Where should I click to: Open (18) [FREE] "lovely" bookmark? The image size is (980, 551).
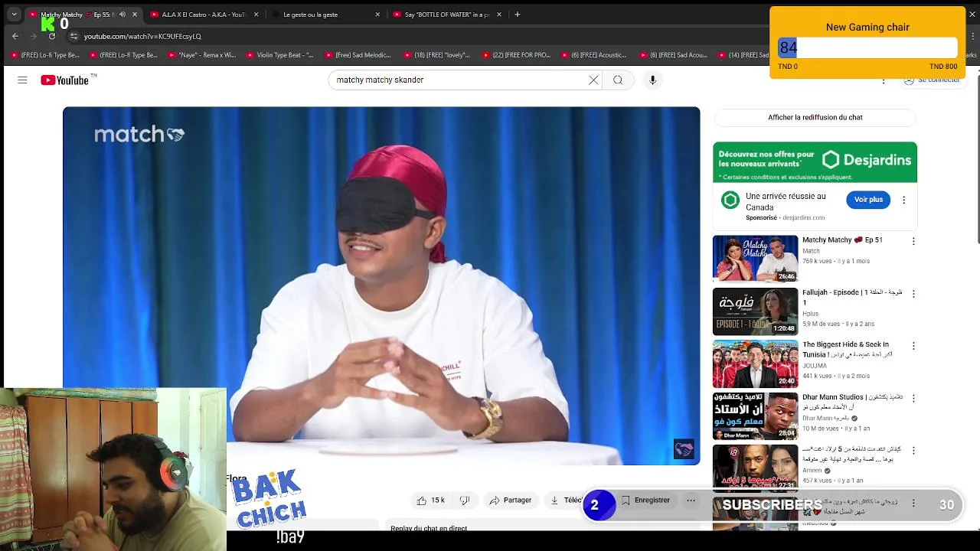[x=436, y=55]
